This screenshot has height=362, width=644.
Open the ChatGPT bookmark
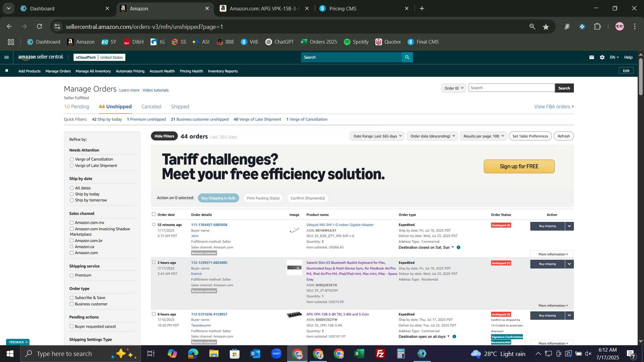pos(279,42)
